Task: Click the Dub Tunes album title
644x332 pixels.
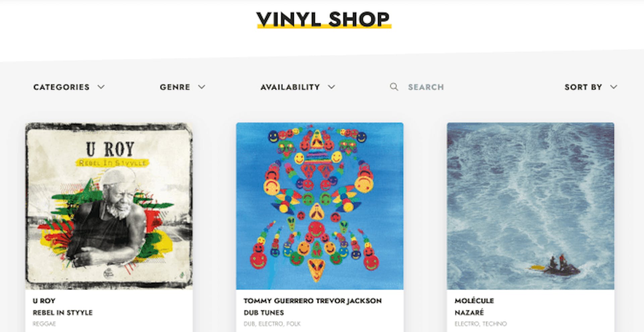Action: 264,313
